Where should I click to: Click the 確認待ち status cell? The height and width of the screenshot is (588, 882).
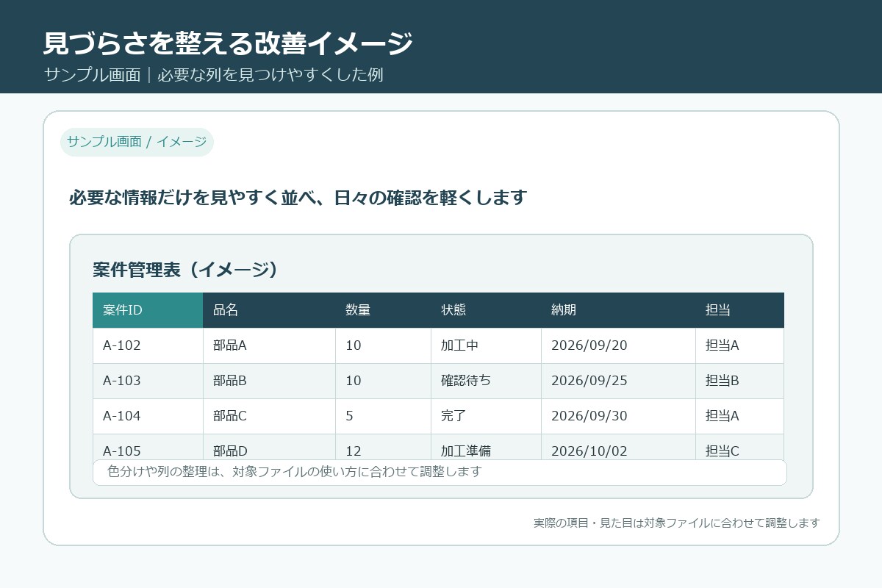pyautogui.click(x=486, y=381)
